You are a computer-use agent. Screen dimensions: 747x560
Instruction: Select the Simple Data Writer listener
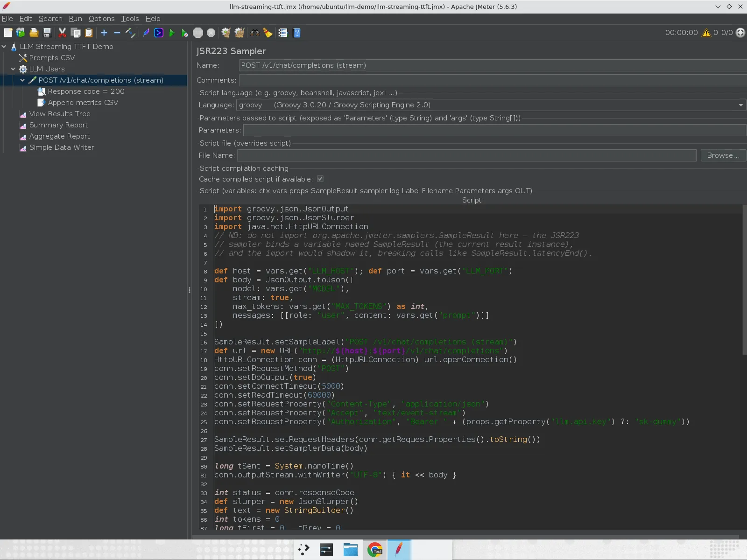coord(62,147)
